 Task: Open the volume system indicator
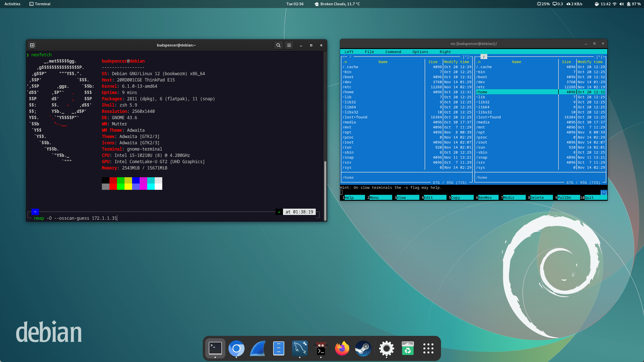click(622, 4)
